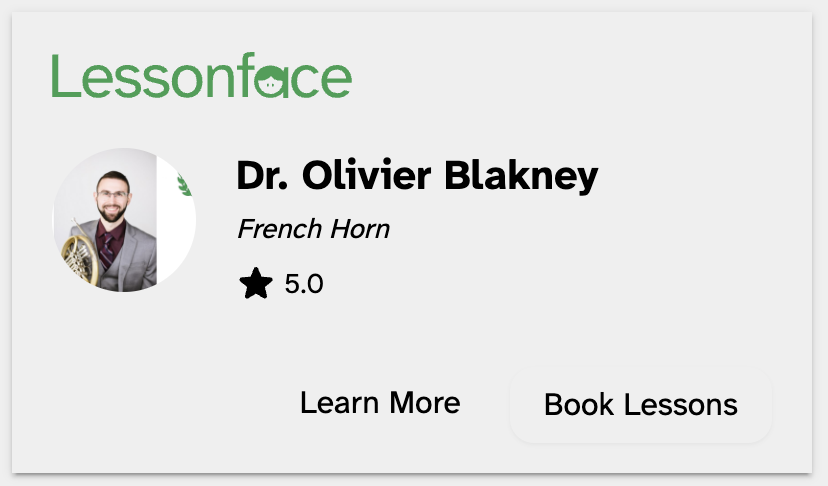Click the French horn held in the photo

point(80,256)
